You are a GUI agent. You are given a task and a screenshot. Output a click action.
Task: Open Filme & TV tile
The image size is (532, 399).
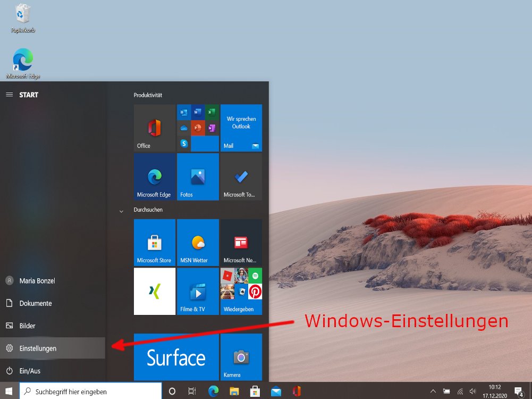tap(198, 291)
